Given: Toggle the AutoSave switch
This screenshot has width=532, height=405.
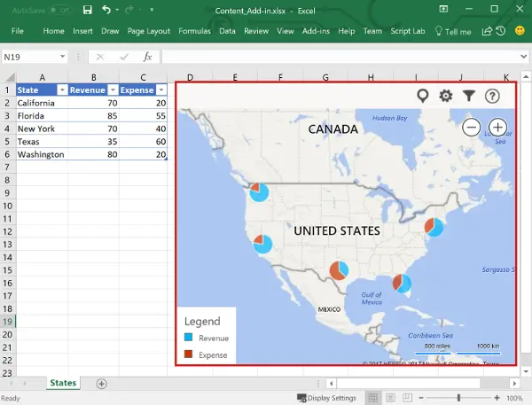Looking at the screenshot, I should point(59,10).
